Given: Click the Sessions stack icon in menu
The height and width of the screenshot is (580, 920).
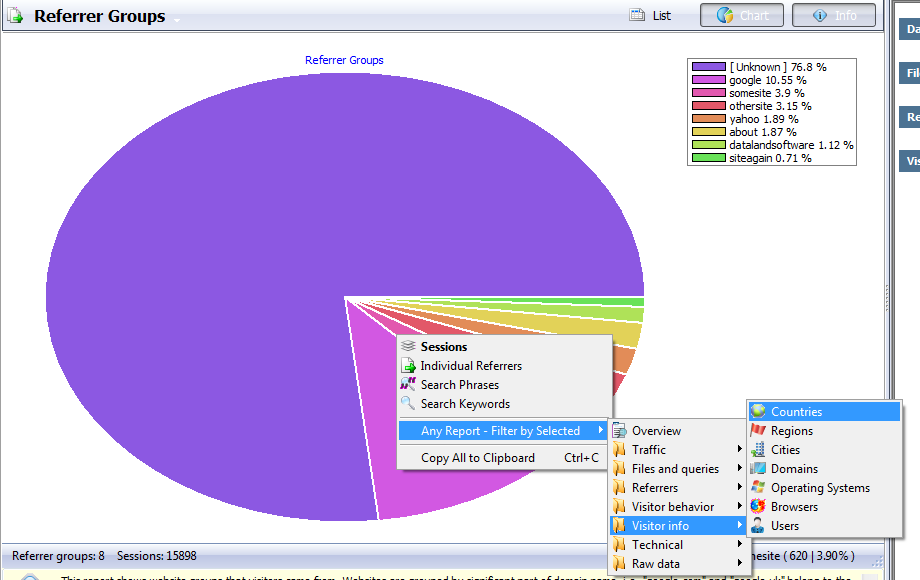Looking at the screenshot, I should (x=408, y=346).
